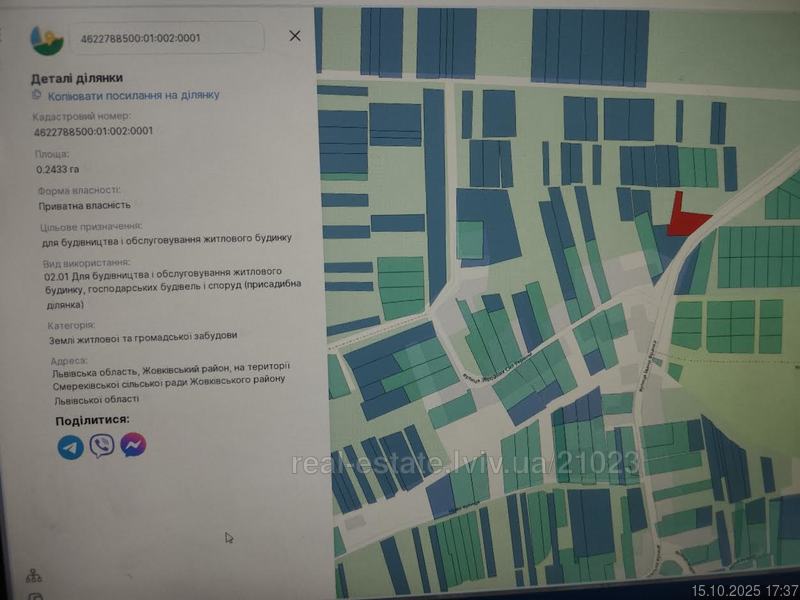
Task: Close the parcel details panel
Action: click(294, 36)
